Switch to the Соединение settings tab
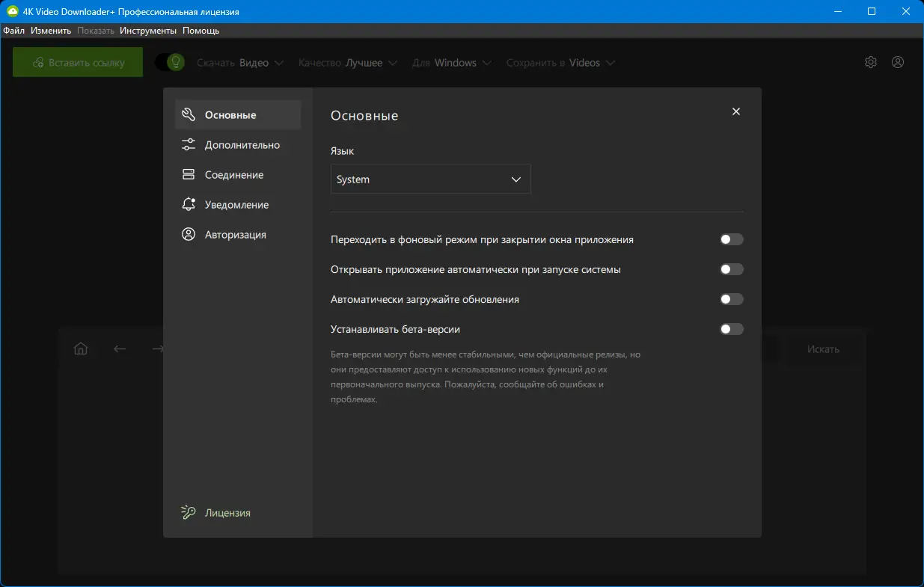924x587 pixels. pyautogui.click(x=238, y=175)
